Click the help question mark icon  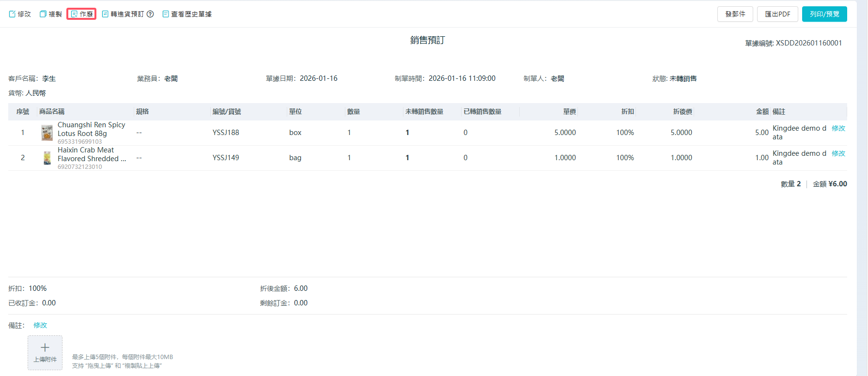pos(150,14)
